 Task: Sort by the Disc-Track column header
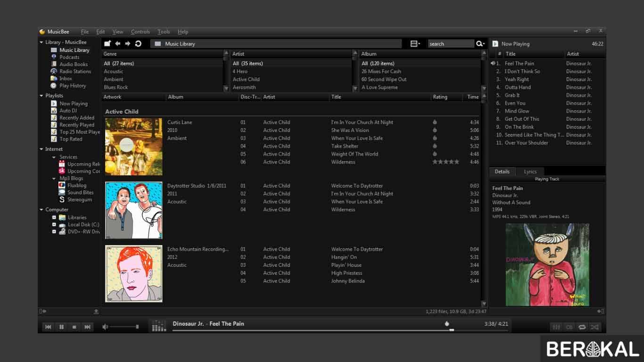pyautogui.click(x=250, y=97)
